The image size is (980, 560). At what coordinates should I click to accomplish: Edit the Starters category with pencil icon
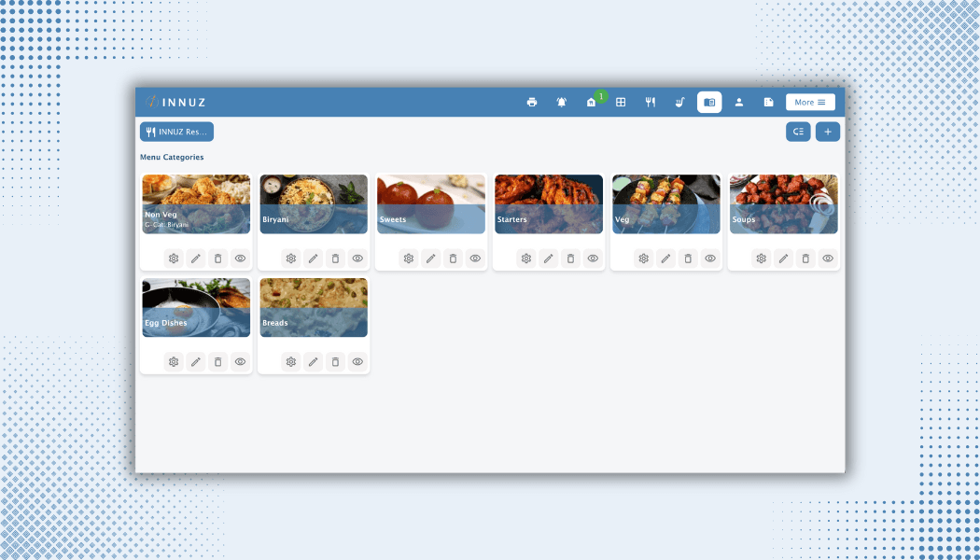549,259
